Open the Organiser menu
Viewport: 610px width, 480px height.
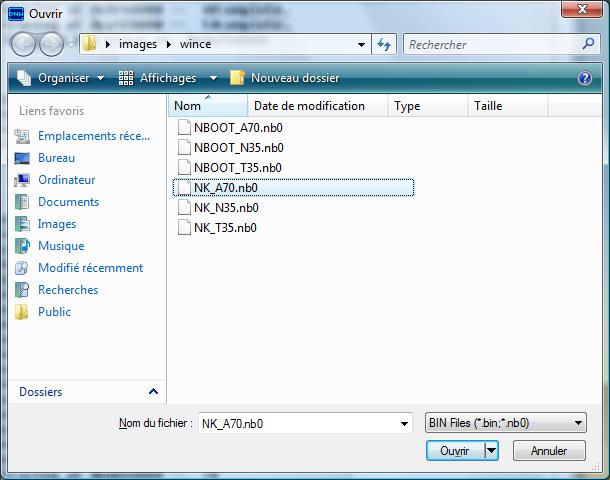[63, 78]
